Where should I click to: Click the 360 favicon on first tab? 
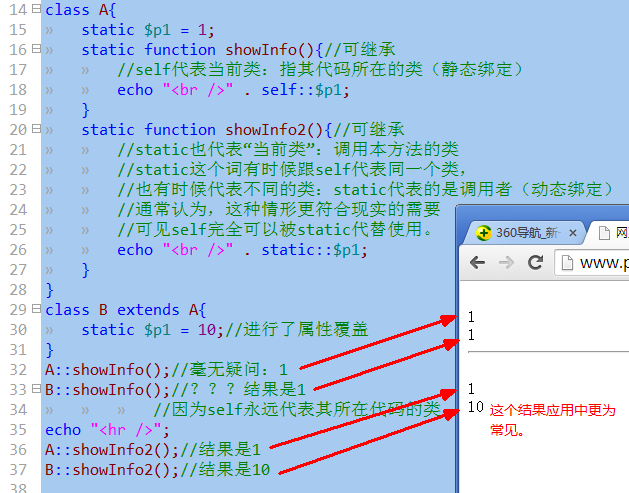coord(483,233)
